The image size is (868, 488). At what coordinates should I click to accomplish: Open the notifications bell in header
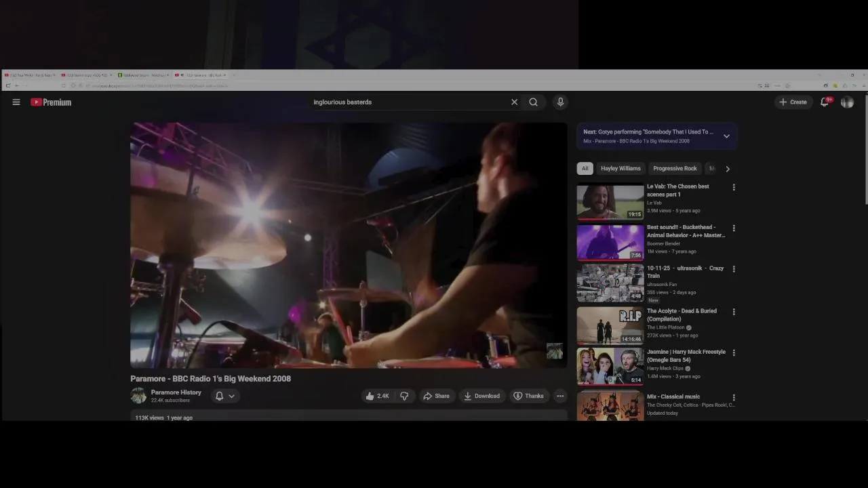click(x=825, y=102)
